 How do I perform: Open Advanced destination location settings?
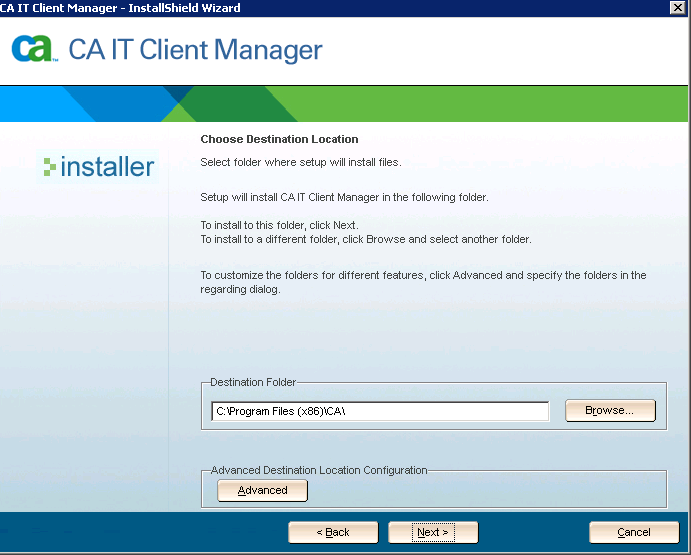click(x=263, y=490)
